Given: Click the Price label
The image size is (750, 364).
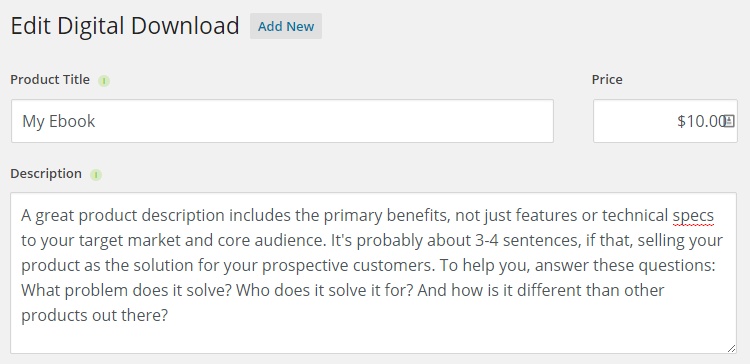Looking at the screenshot, I should click(x=607, y=79).
